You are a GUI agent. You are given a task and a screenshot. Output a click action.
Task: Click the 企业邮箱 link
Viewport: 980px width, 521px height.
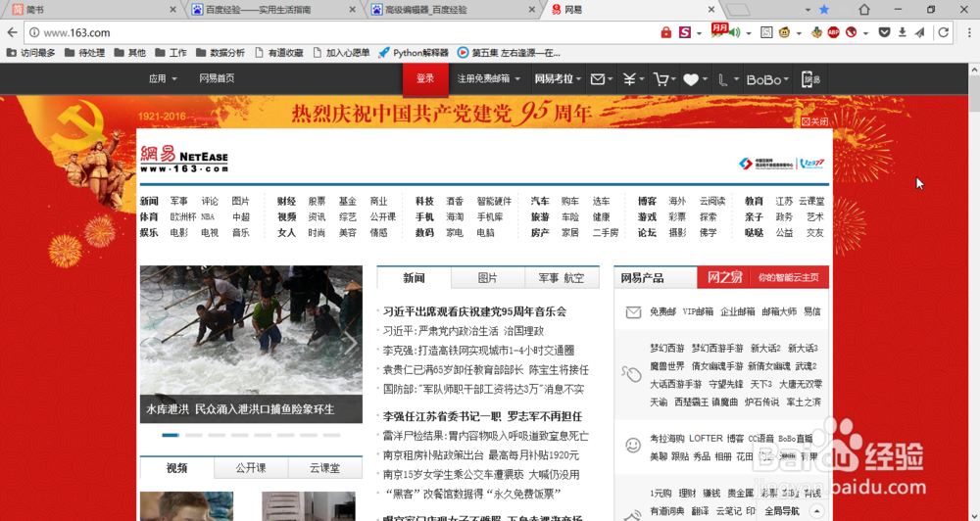(738, 311)
